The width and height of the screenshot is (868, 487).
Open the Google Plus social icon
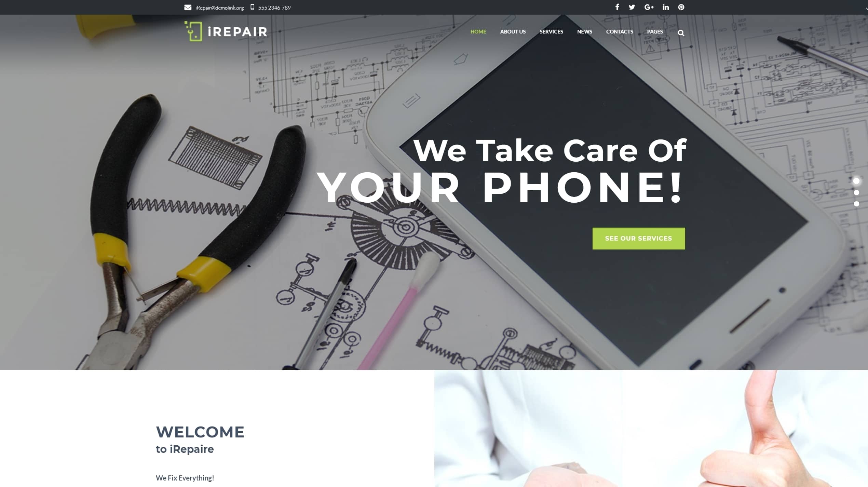[649, 7]
